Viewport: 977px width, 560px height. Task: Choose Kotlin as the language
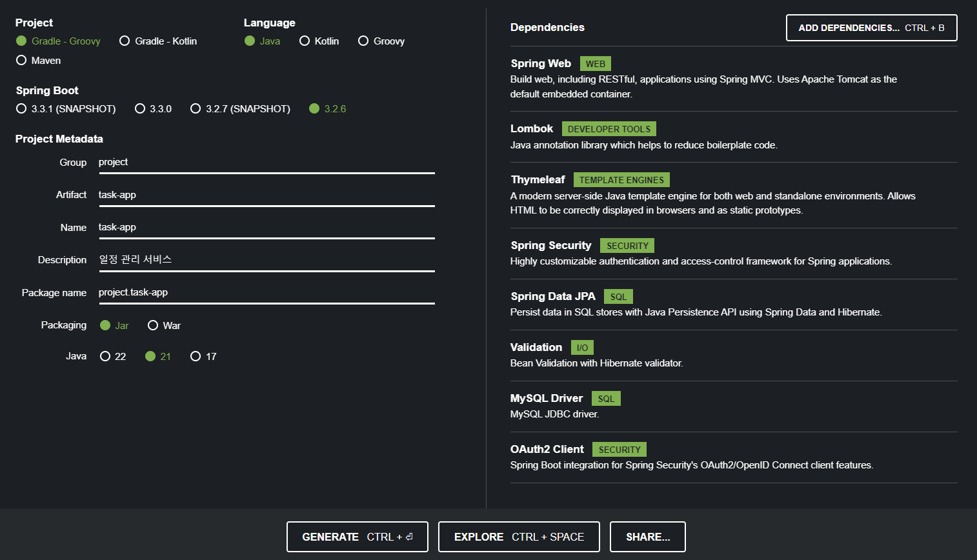pyautogui.click(x=319, y=41)
